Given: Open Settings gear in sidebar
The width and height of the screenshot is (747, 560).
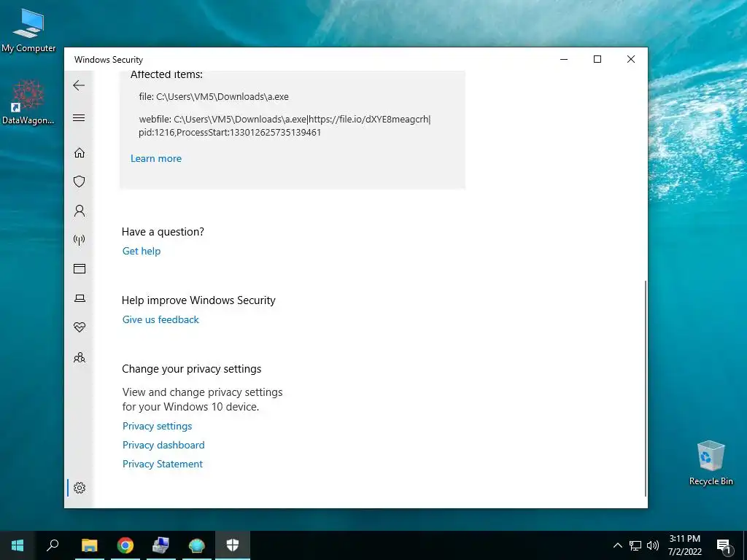Looking at the screenshot, I should [80, 488].
